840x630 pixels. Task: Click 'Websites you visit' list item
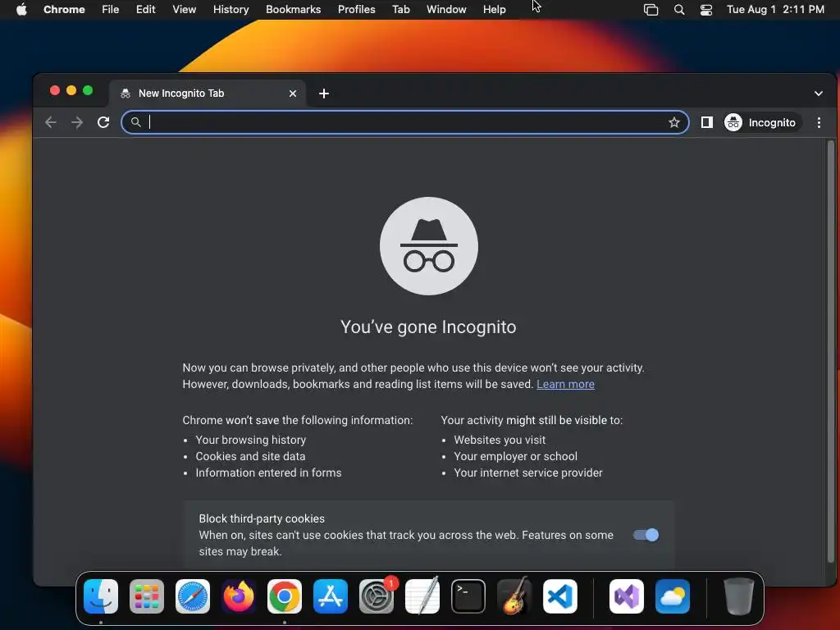pyautogui.click(x=500, y=440)
